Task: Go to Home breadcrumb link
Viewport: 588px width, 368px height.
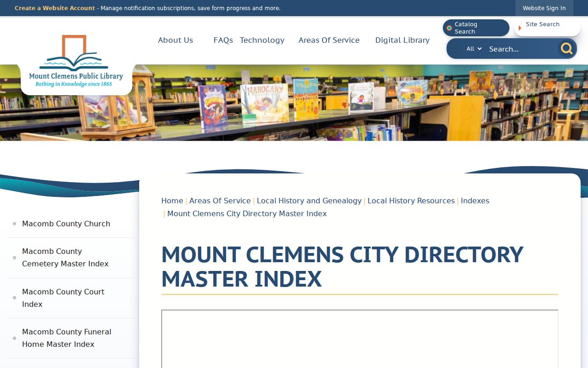Action: click(172, 201)
